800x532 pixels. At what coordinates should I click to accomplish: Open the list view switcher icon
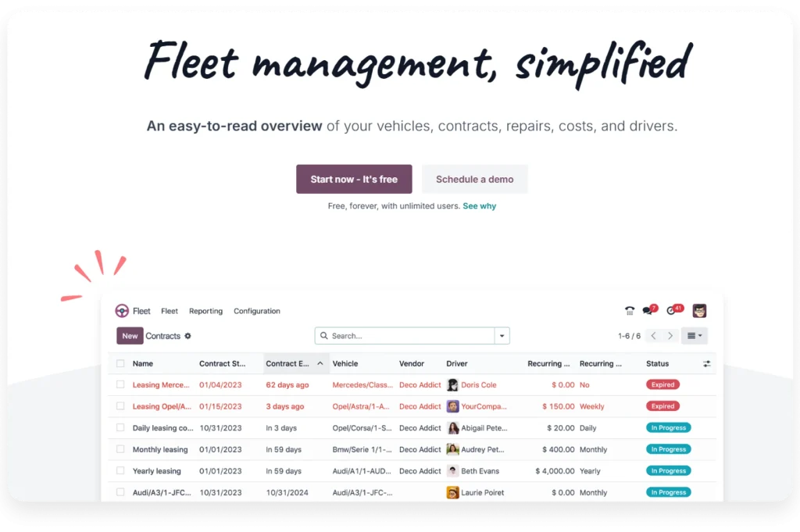coord(692,335)
